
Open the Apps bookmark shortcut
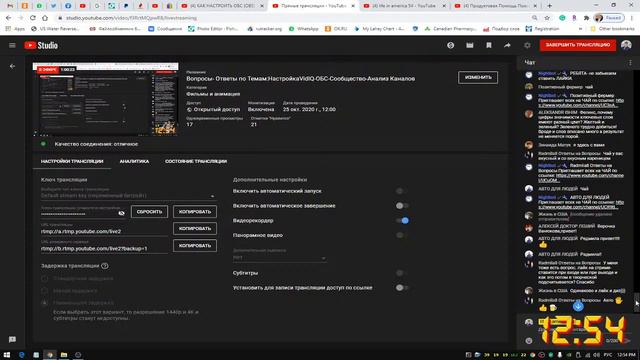(15, 29)
